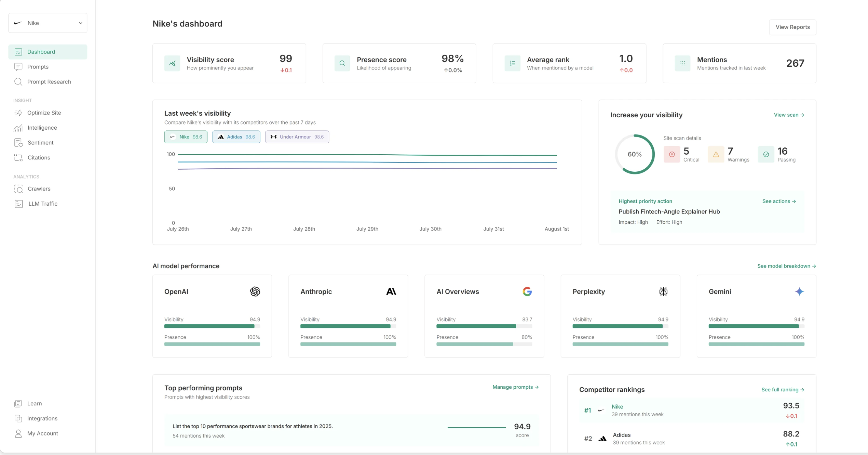The width and height of the screenshot is (868, 455).
Task: Go to LLM Traffic analytics page
Action: coord(43,204)
